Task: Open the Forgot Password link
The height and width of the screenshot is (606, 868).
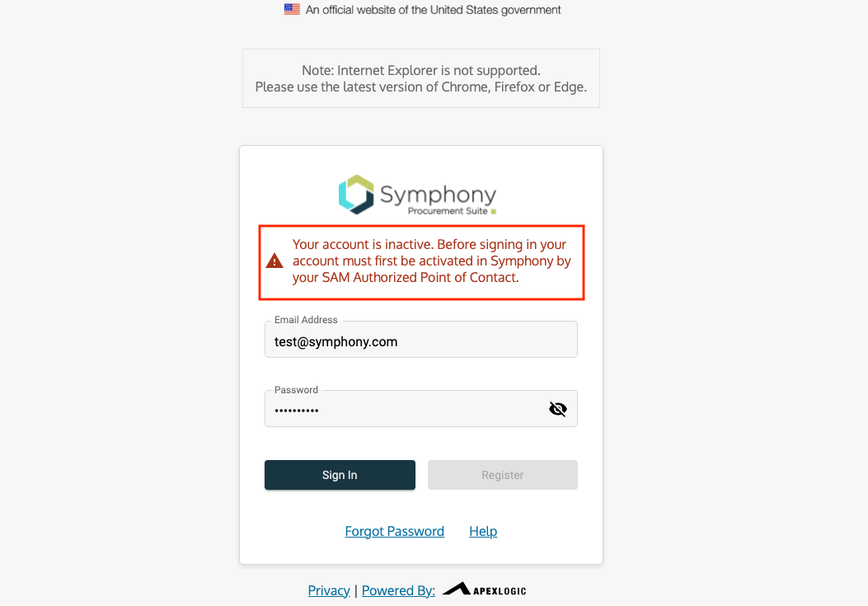Action: [x=394, y=531]
